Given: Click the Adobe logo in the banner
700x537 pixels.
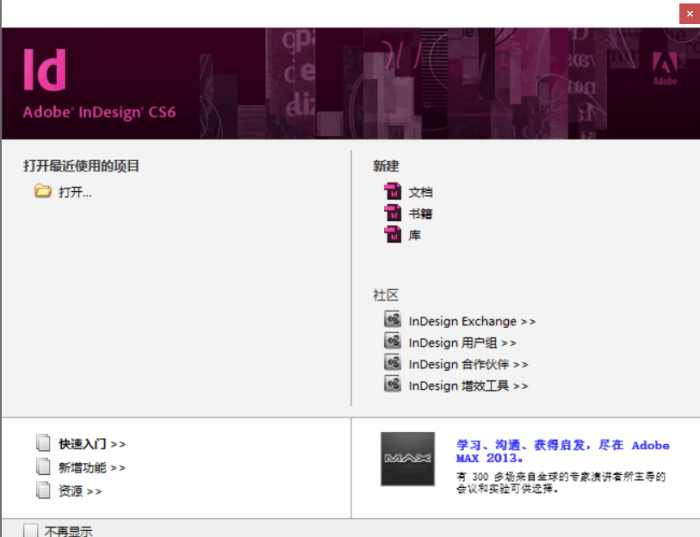Looking at the screenshot, I should (x=665, y=68).
